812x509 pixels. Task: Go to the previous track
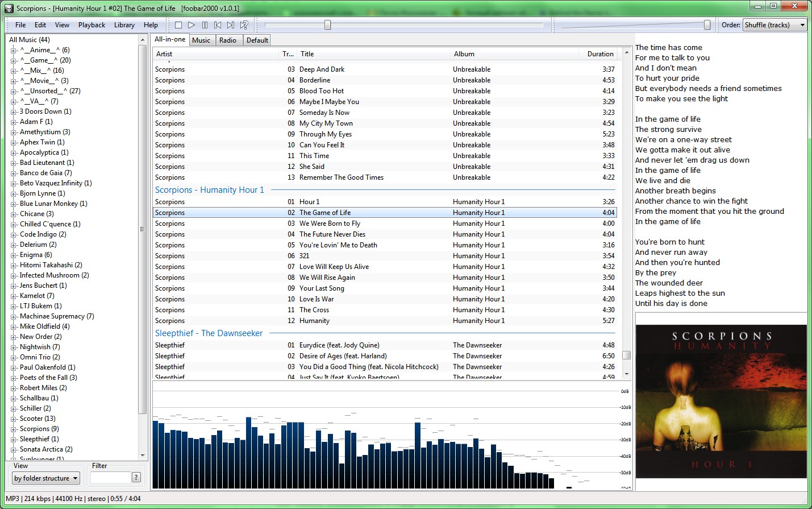218,25
